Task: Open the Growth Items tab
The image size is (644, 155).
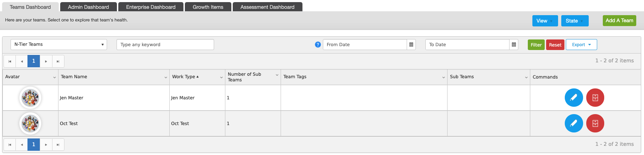Action: click(x=208, y=7)
